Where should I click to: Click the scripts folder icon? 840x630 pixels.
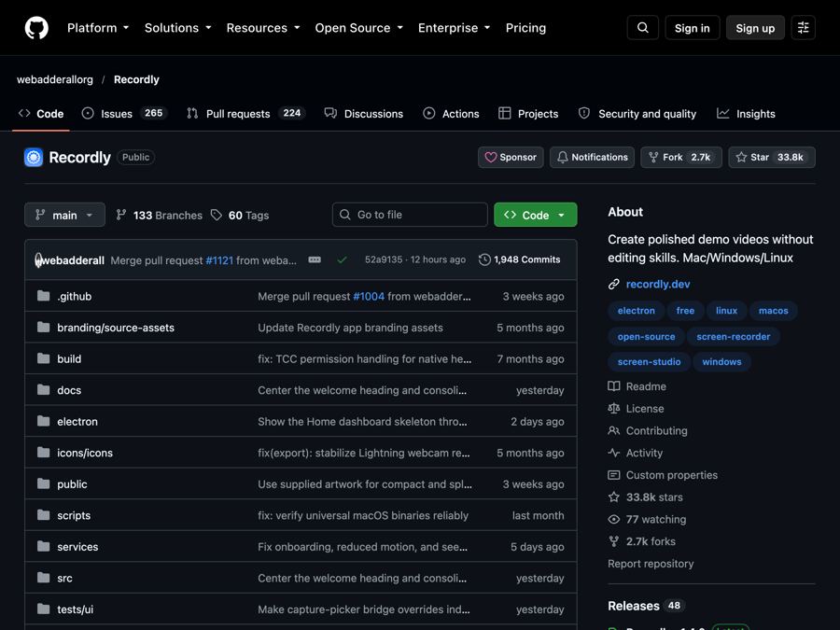pyautogui.click(x=43, y=515)
